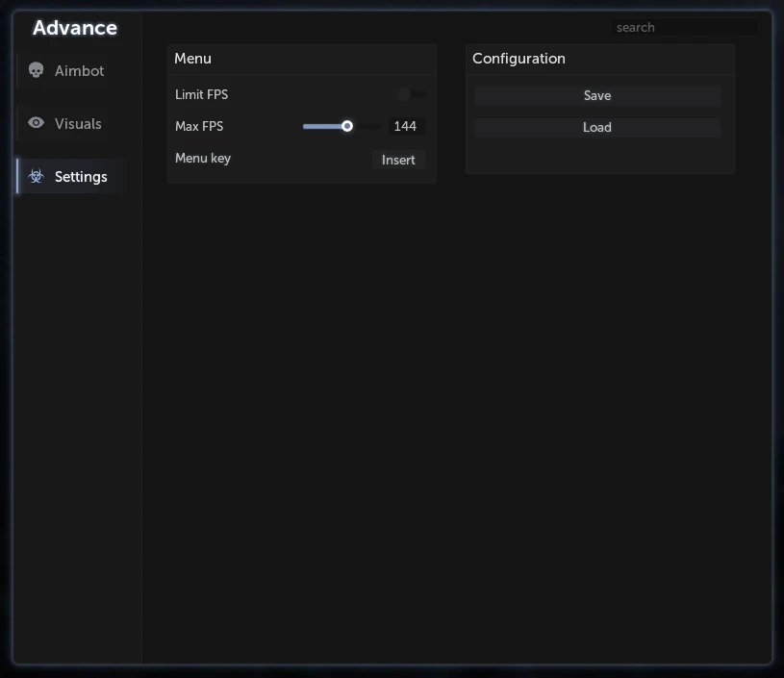The height and width of the screenshot is (678, 784).
Task: Click the biohazard icon beside Settings
Action: [x=36, y=176]
